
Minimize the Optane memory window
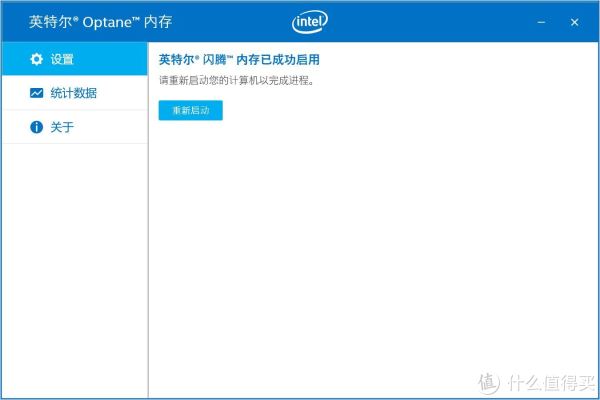coord(540,21)
